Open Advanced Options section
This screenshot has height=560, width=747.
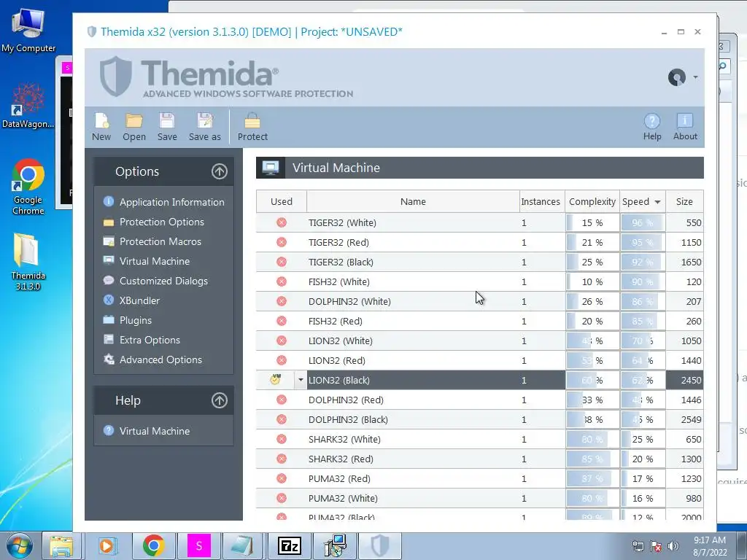click(160, 359)
